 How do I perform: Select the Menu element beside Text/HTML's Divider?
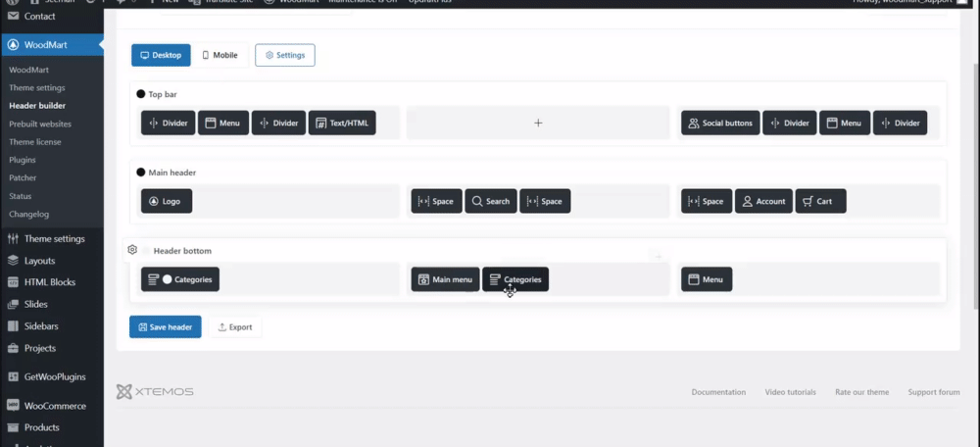tap(223, 124)
